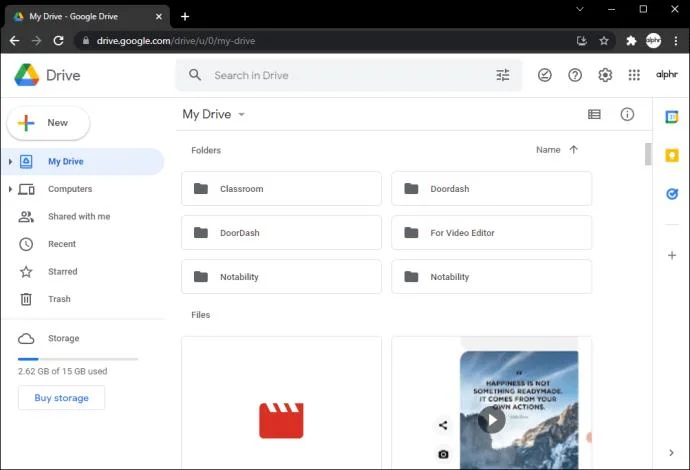Open the Settings gear icon
The height and width of the screenshot is (470, 690).
605,75
